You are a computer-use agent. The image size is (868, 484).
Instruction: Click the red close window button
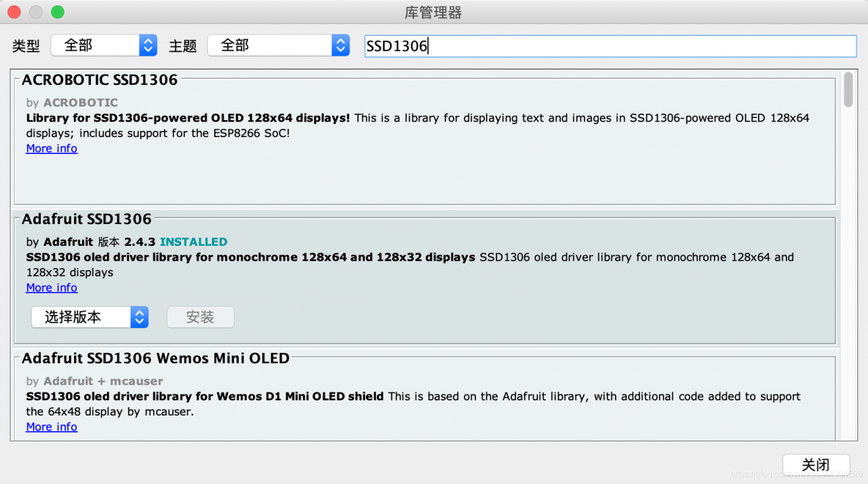point(14,12)
